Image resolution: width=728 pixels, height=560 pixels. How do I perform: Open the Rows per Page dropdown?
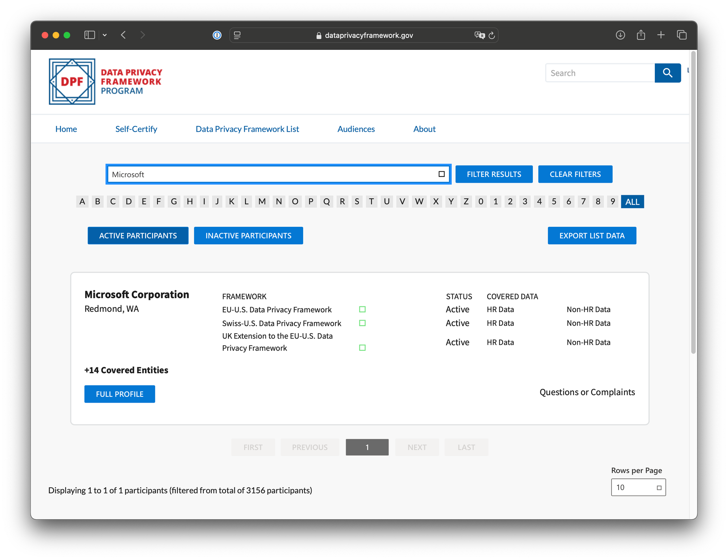click(x=638, y=487)
